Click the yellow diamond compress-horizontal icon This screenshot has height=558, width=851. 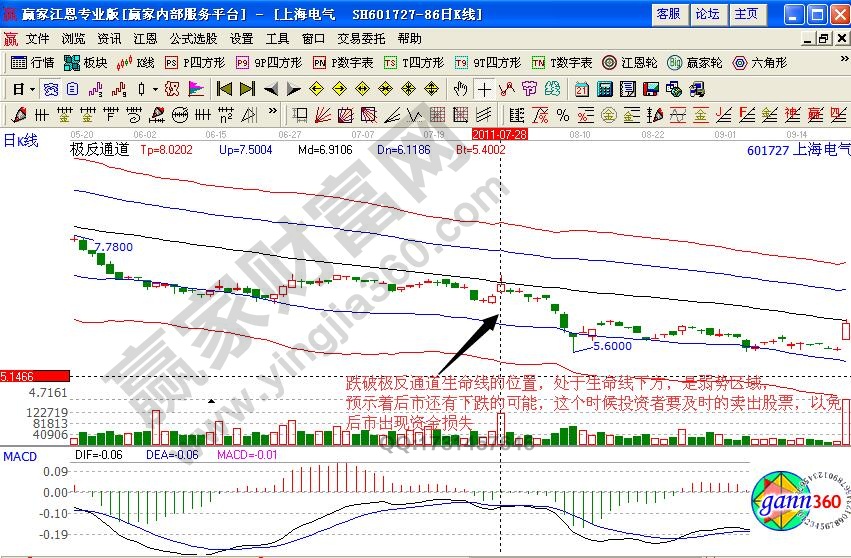(385, 89)
